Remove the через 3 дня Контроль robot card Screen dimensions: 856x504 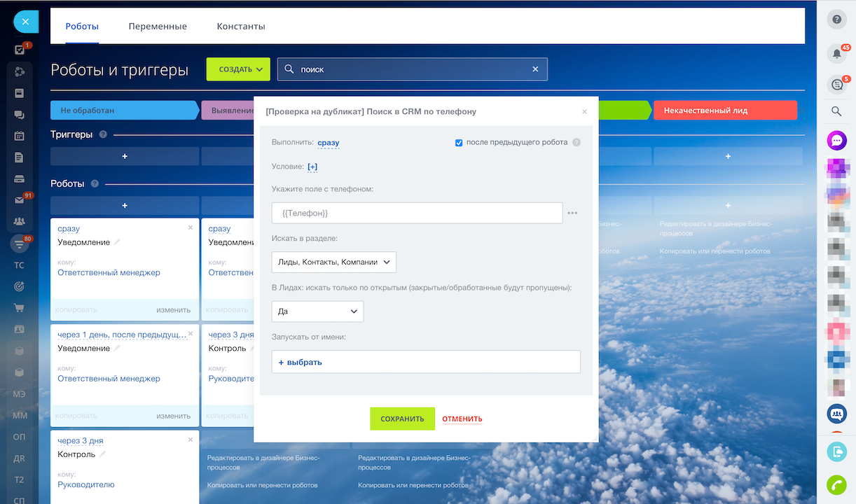pos(191,440)
